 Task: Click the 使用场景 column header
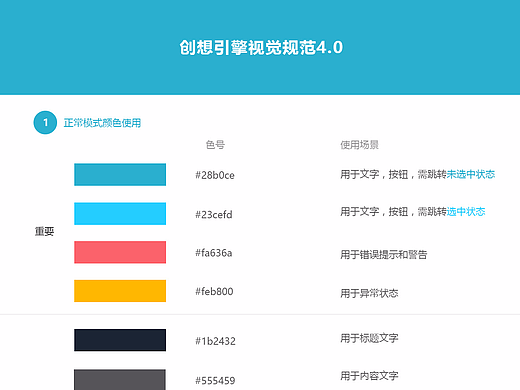[x=359, y=145]
